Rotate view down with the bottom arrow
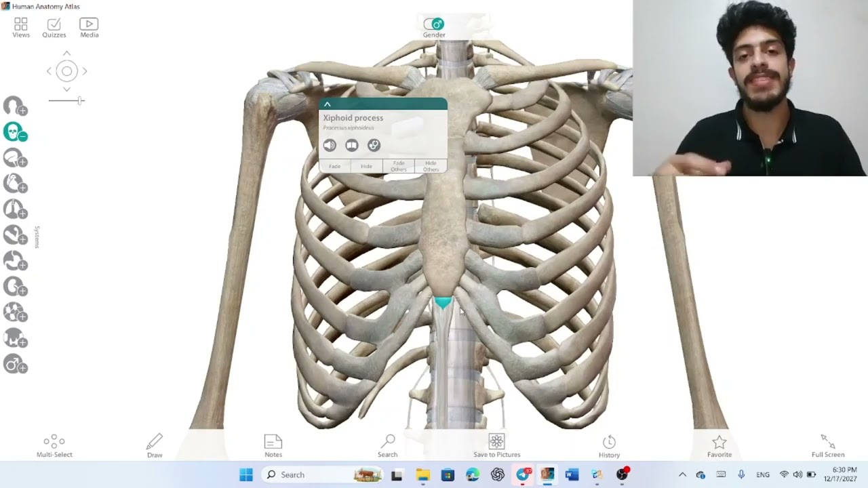 click(x=66, y=89)
